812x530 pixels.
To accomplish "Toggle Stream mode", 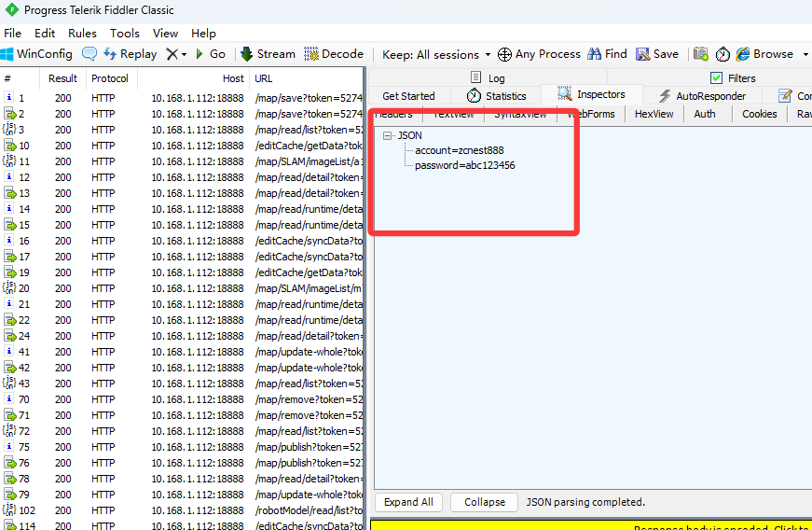I will (268, 54).
